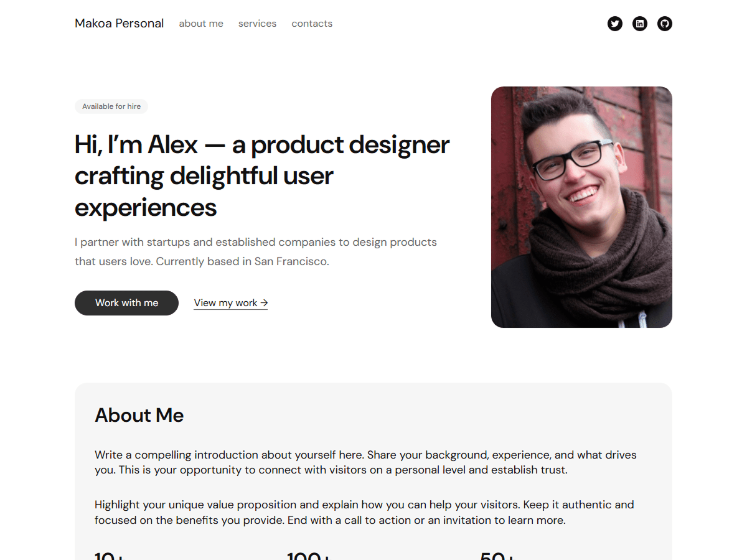The width and height of the screenshot is (747, 560).
Task: Click the LinkedIn icon in header
Action: click(x=640, y=24)
